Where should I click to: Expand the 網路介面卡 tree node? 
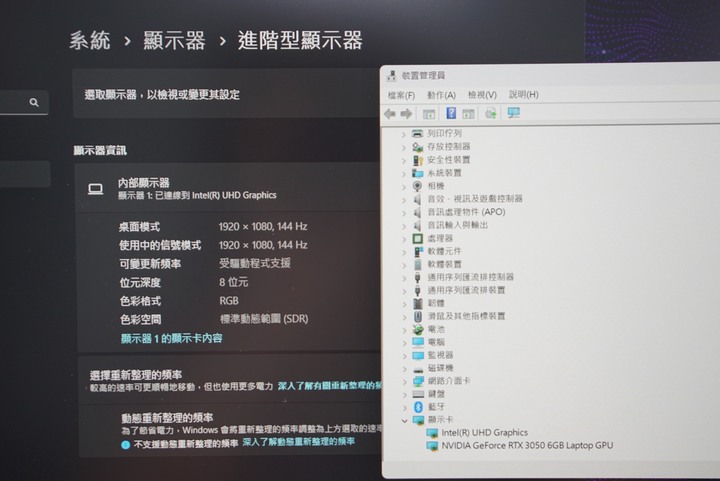pyautogui.click(x=404, y=382)
